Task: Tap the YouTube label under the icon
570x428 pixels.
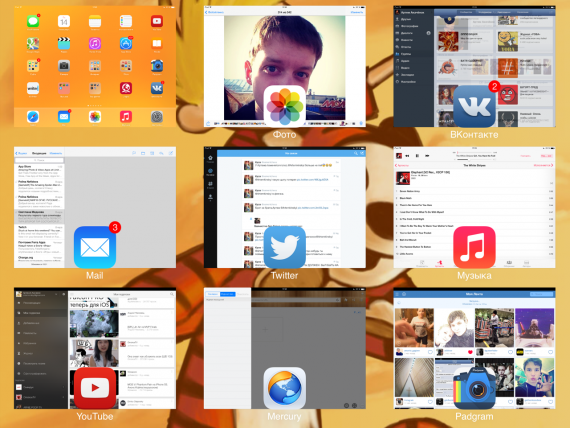Action: coord(95,417)
